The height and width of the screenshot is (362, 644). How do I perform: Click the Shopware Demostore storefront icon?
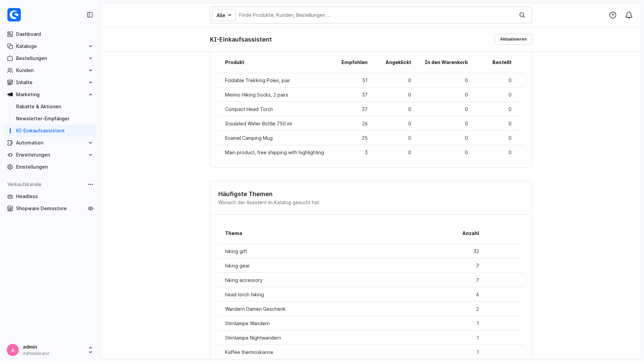pyautogui.click(x=10, y=208)
